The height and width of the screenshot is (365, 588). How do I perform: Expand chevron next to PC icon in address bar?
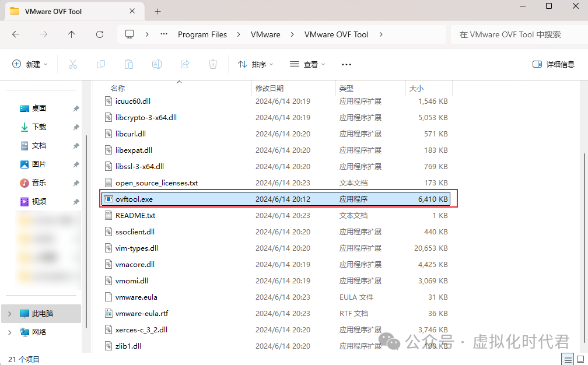[147, 34]
